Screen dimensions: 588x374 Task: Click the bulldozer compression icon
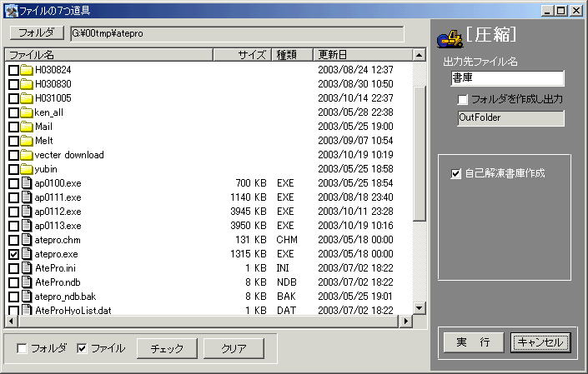coord(450,38)
